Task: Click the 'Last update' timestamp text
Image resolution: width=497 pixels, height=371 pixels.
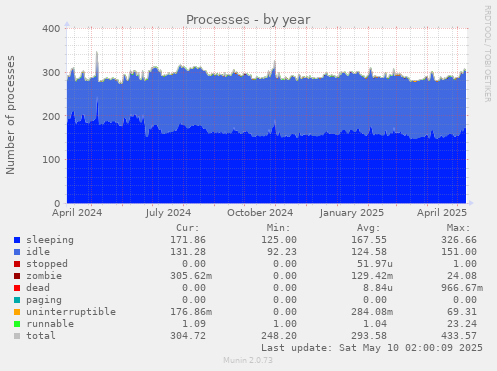Action: click(372, 348)
